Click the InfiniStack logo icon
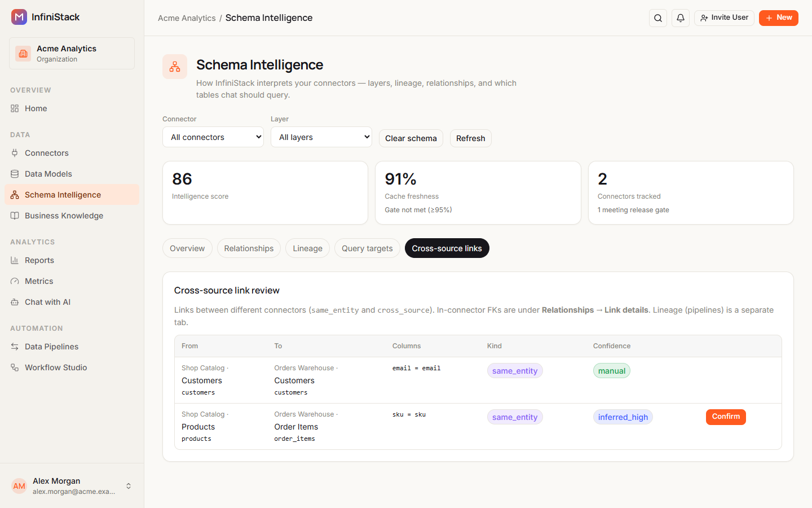The image size is (812, 508). [x=19, y=17]
